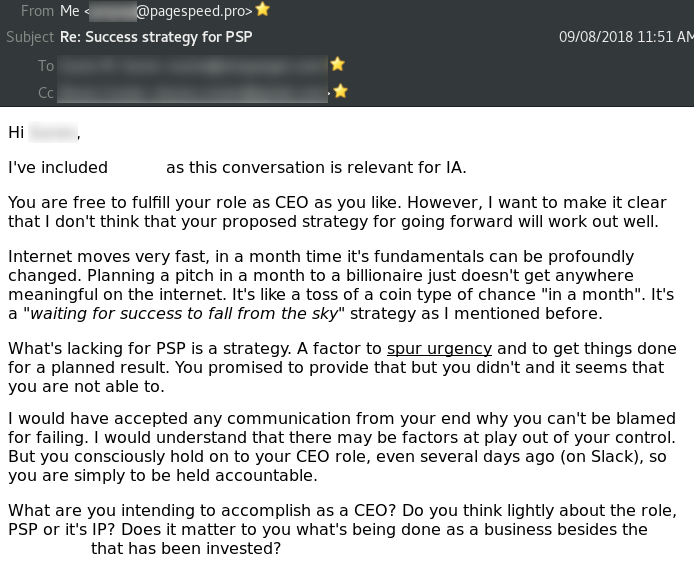This screenshot has width=694, height=569.
Task: Click the 'To' header label
Action: (x=46, y=65)
